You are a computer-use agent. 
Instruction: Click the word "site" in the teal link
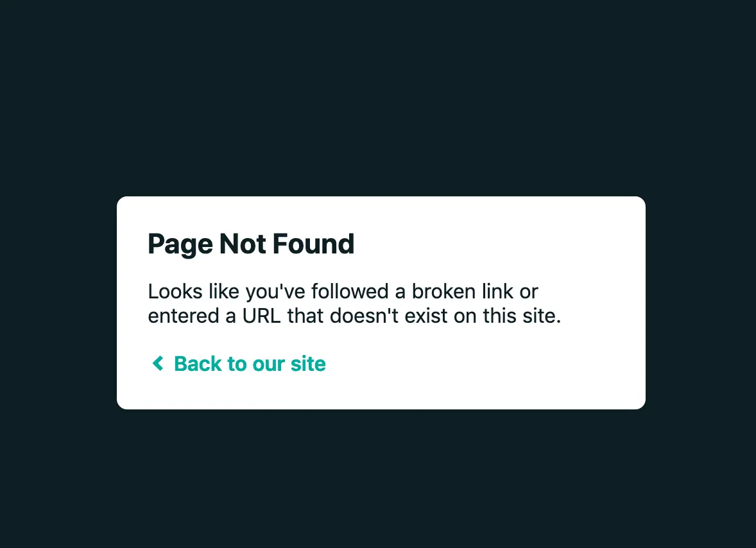click(308, 364)
